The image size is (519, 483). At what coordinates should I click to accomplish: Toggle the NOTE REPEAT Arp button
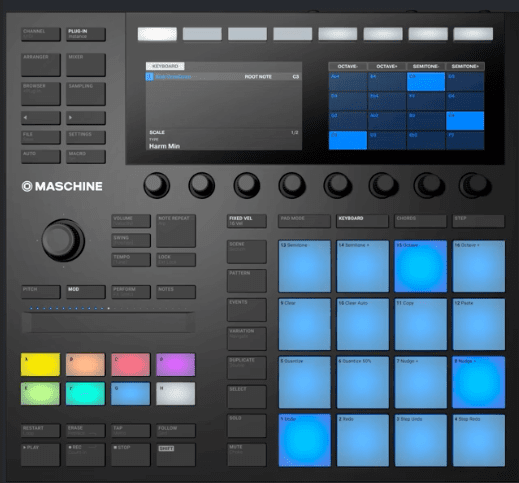click(176, 231)
